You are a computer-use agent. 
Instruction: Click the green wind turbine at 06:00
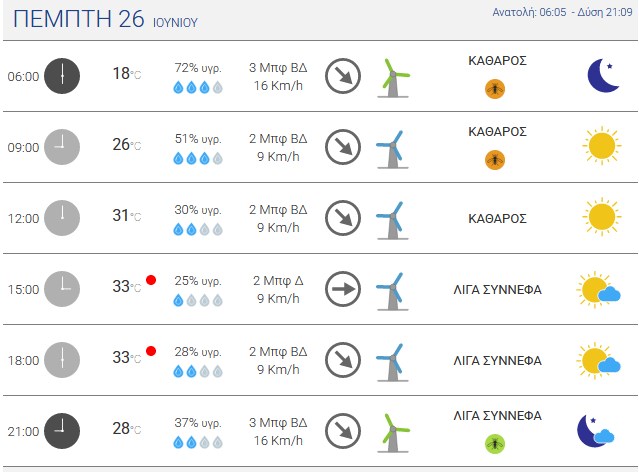coord(393,78)
